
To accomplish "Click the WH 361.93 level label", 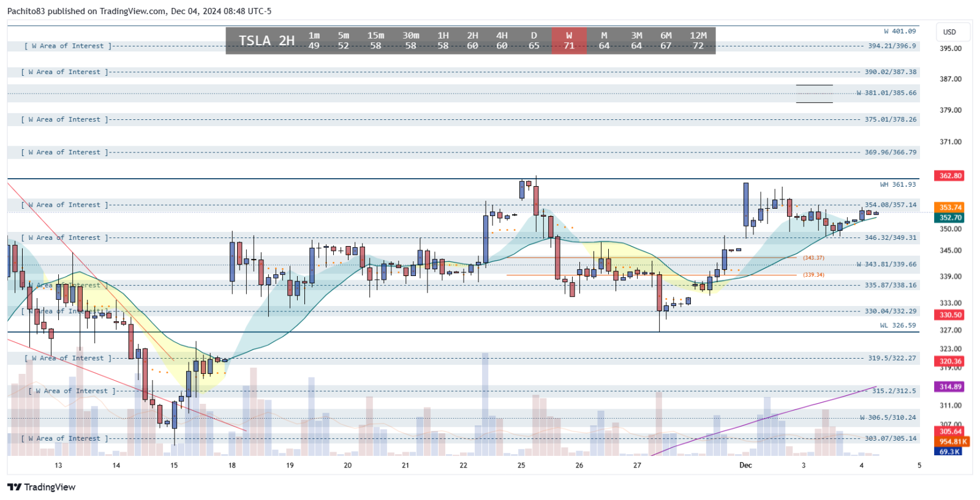I will click(x=898, y=184).
